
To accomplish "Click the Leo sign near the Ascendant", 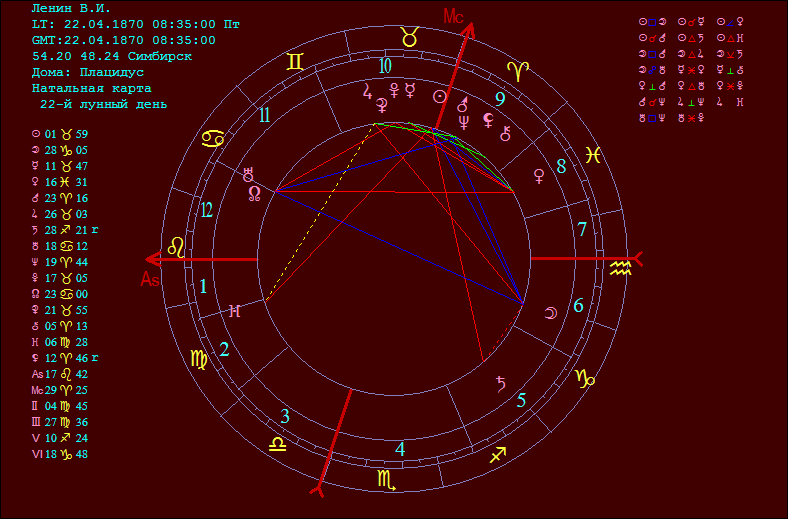I will point(176,247).
